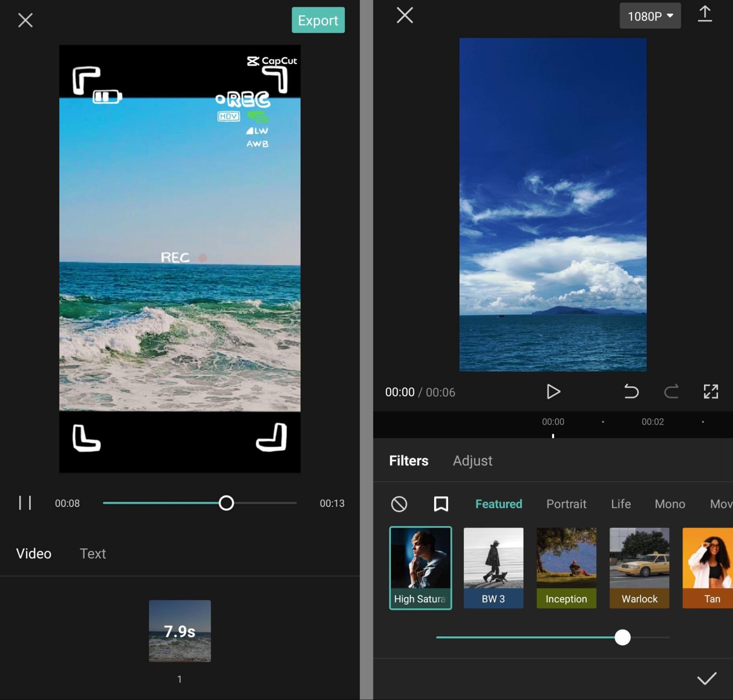
Task: Click the redo button in right panel
Action: [671, 391]
